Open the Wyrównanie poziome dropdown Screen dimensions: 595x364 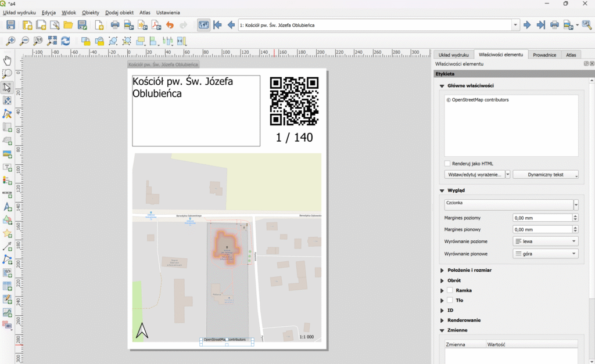[545, 241]
